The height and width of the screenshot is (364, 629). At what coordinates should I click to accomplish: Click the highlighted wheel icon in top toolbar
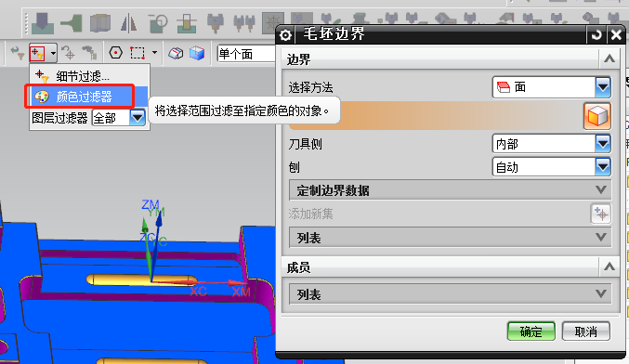273,23
